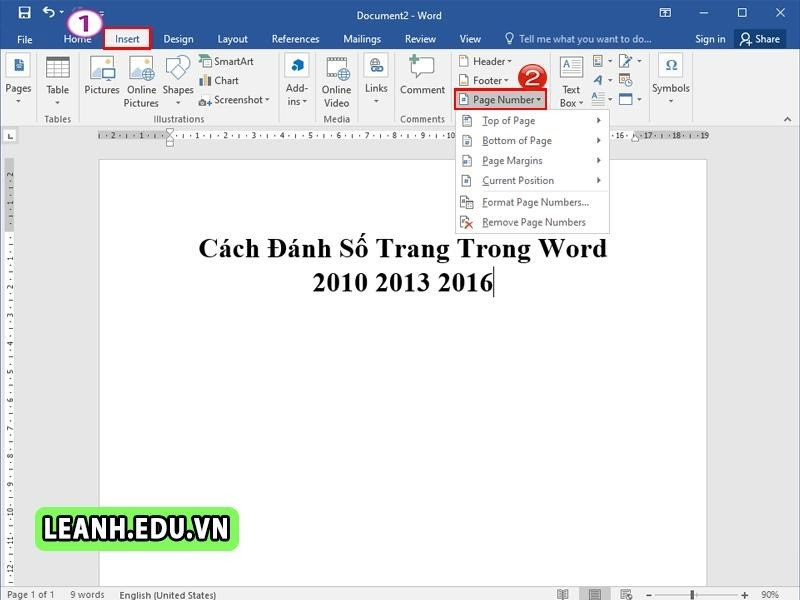Image resolution: width=800 pixels, height=600 pixels.
Task: Click the Page 1 of 1 status indicator
Action: click(31, 594)
